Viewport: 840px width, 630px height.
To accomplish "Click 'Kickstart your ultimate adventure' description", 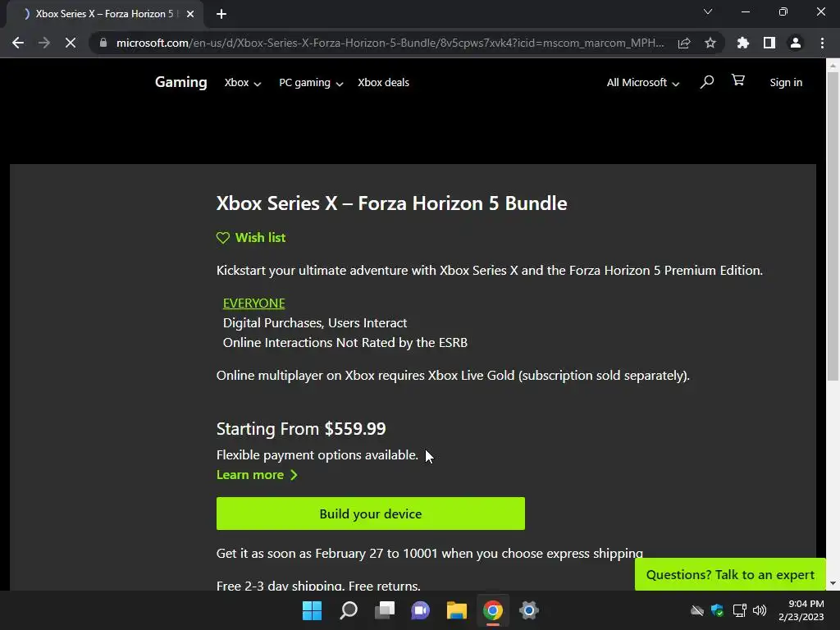I will pos(489,271).
